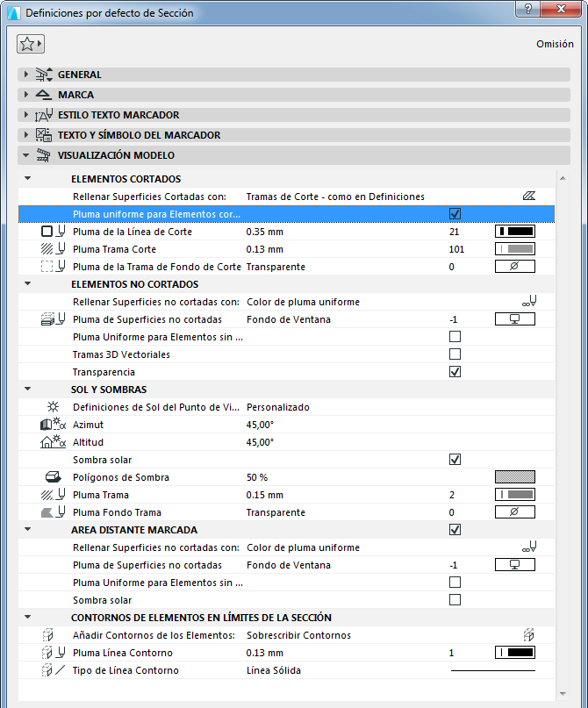Enable Pluma Uniforme para Elementos sin cortar in ELEMENTOS NO CORTADOS
The width and height of the screenshot is (588, 708).
tap(455, 337)
